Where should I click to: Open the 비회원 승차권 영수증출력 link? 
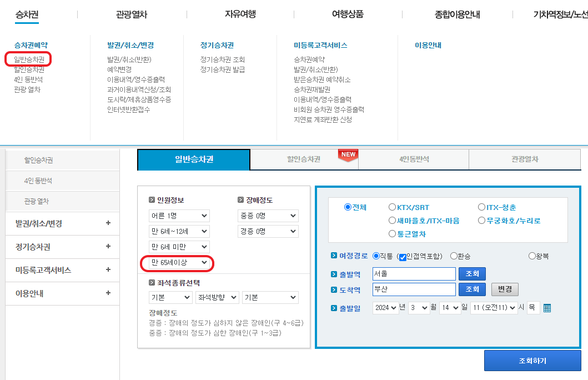(329, 109)
